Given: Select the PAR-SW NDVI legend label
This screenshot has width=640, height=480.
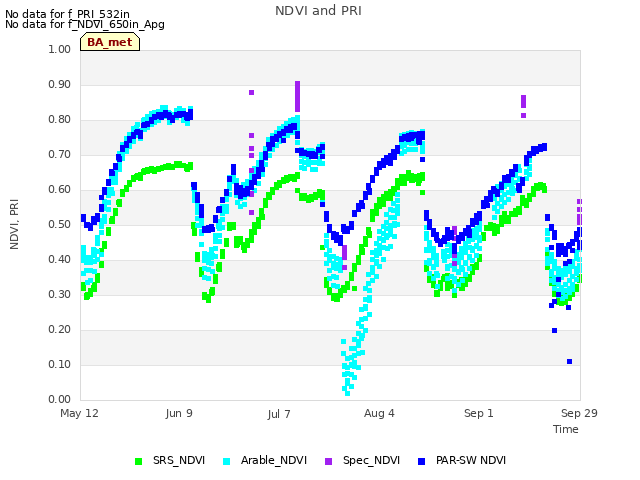Looking at the screenshot, I should (x=471, y=460).
